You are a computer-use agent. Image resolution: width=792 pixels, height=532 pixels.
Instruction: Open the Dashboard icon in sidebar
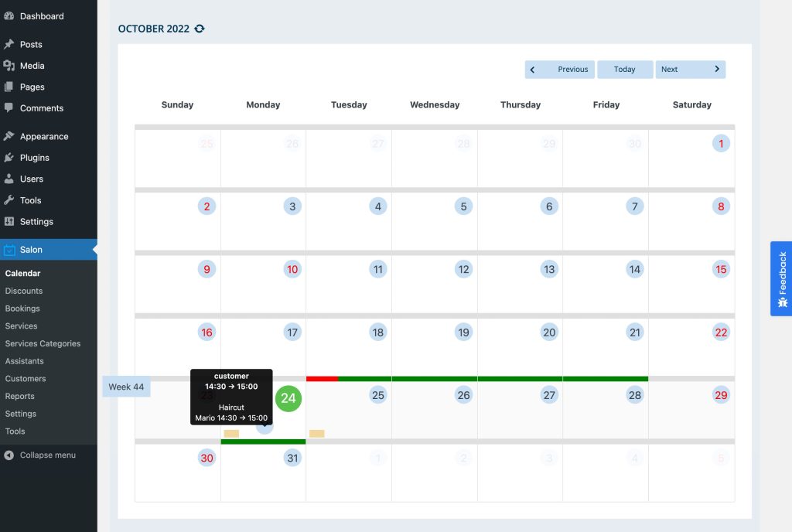pos(9,16)
